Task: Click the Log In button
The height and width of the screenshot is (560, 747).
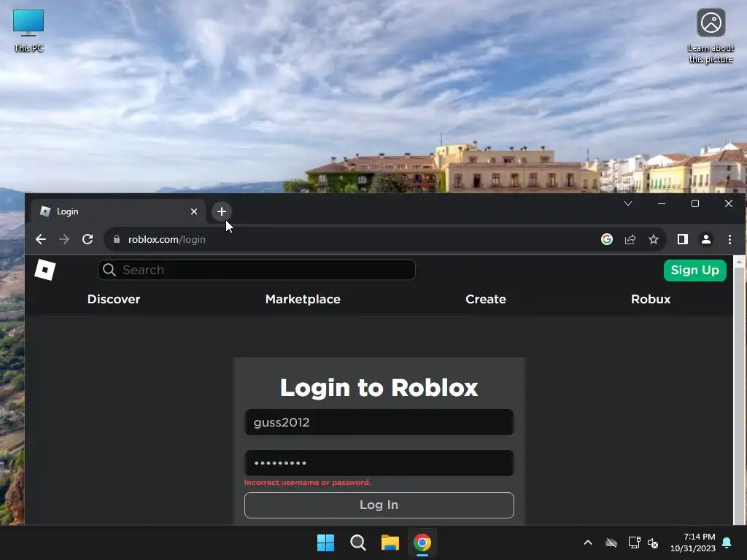Action: tap(379, 505)
